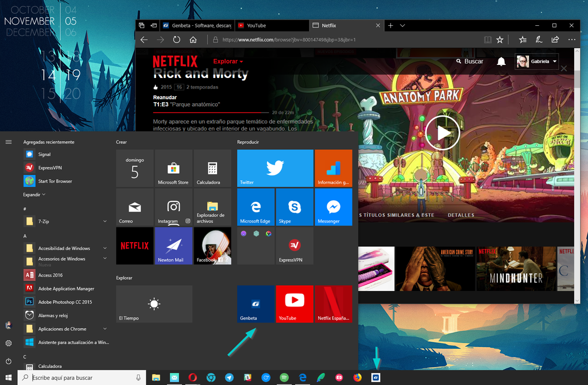Click the taskbar search box

click(82, 378)
